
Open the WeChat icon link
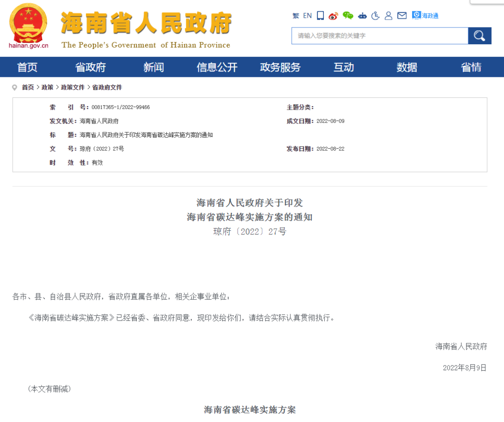[348, 16]
